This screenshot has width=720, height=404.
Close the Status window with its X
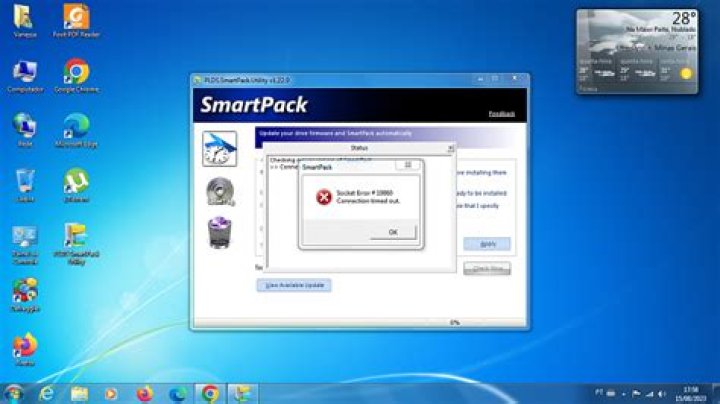tap(450, 148)
